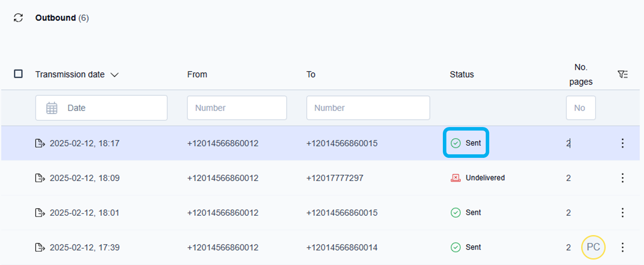
Task: Click the refresh icon beside Outbound
Action: click(18, 18)
